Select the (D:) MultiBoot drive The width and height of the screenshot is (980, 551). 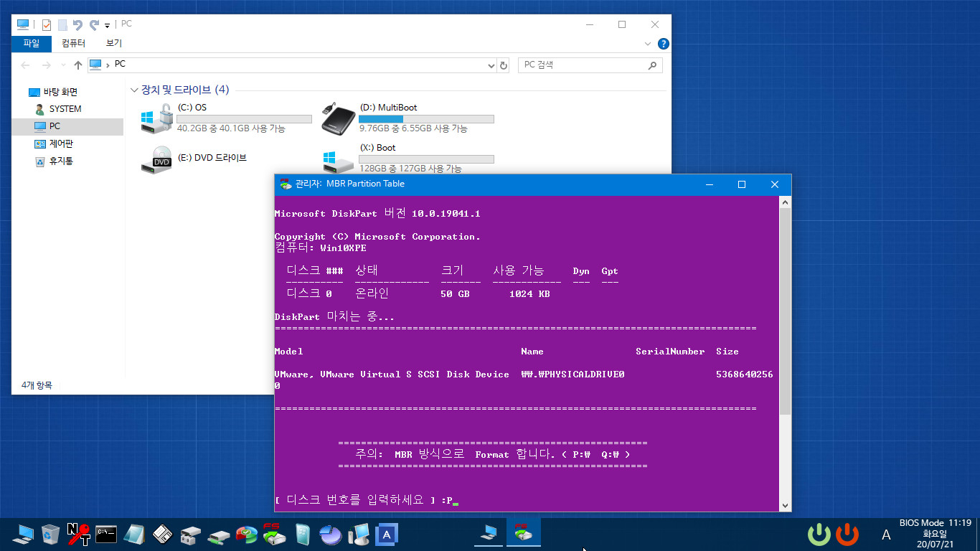(409, 118)
